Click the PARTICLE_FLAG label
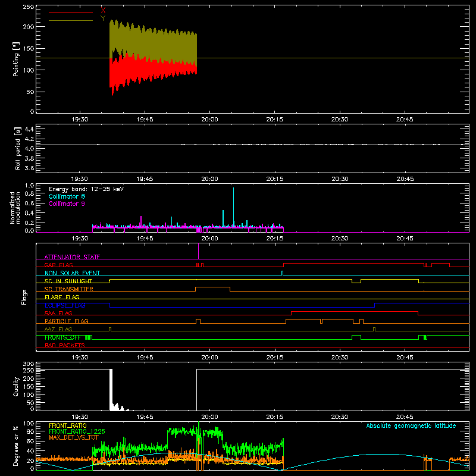This screenshot has height=476, width=476. click(67, 321)
